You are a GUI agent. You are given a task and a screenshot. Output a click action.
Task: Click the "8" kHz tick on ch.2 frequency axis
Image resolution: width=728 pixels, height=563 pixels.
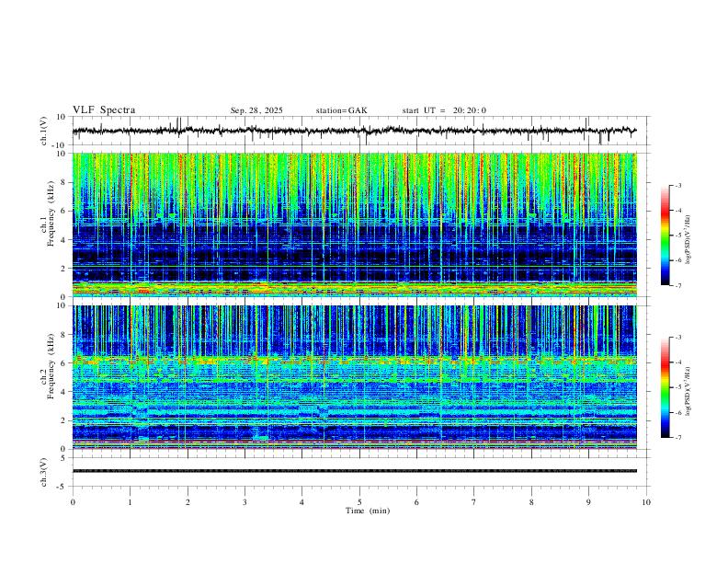pos(64,335)
